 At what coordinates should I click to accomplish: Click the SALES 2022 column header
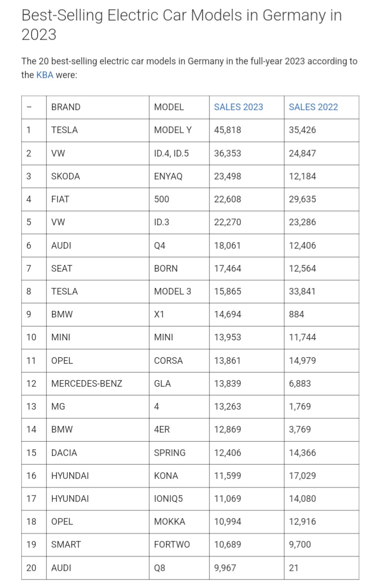pos(313,107)
